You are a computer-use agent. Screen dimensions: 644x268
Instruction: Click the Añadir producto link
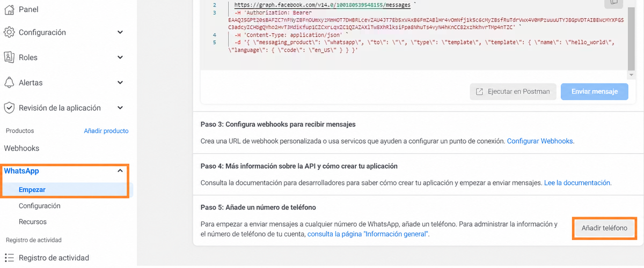coord(106,131)
